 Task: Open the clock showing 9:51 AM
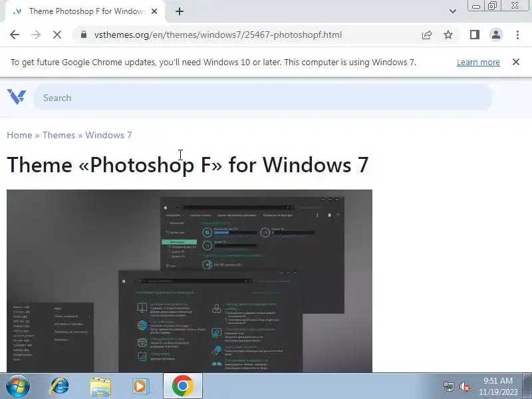point(498,386)
